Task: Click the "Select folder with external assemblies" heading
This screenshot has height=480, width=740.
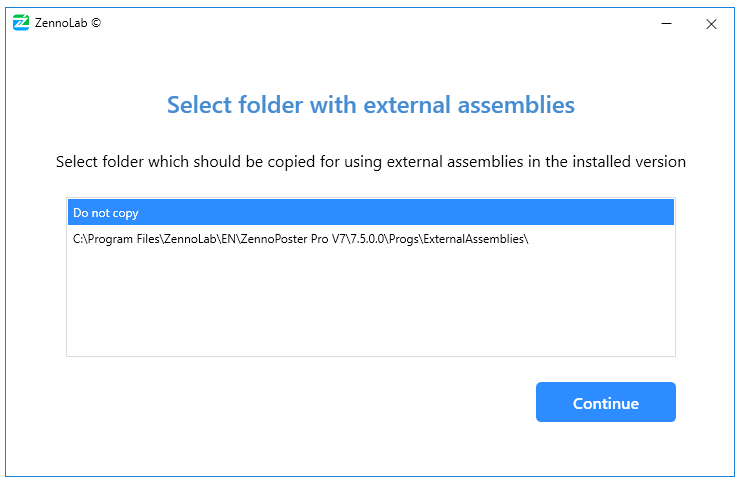Action: coord(370,105)
